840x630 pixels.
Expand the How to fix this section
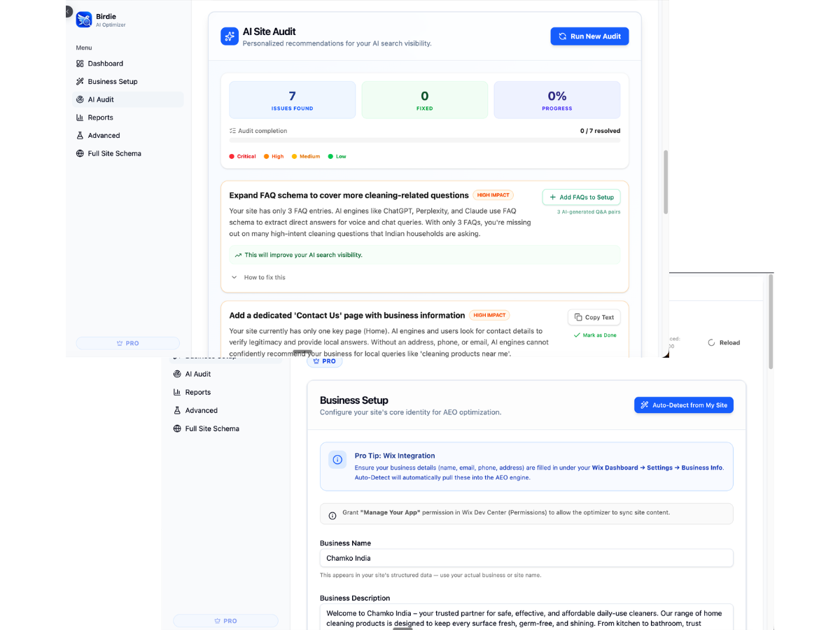click(x=258, y=278)
